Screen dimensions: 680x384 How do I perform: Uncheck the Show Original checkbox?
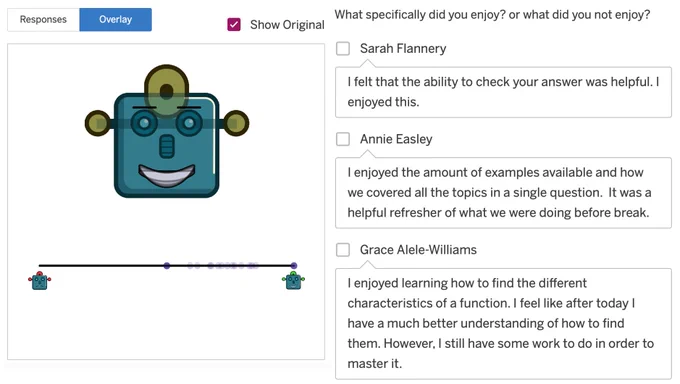[234, 25]
